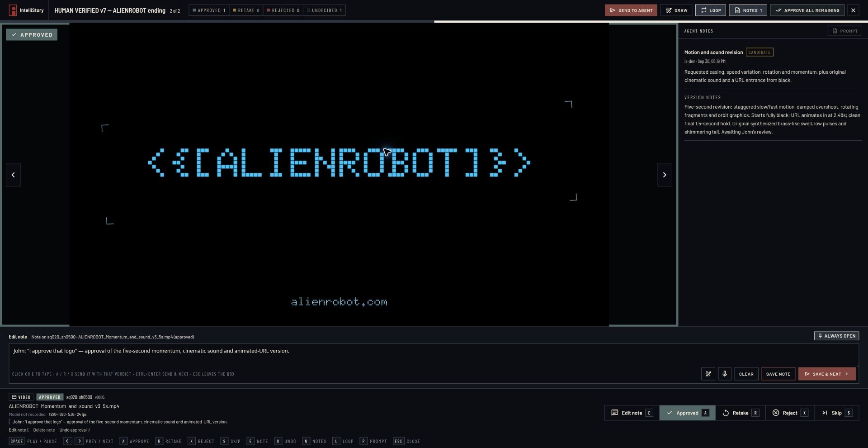
Task: Click right arrow key hint icon
Action: [x=79, y=441]
